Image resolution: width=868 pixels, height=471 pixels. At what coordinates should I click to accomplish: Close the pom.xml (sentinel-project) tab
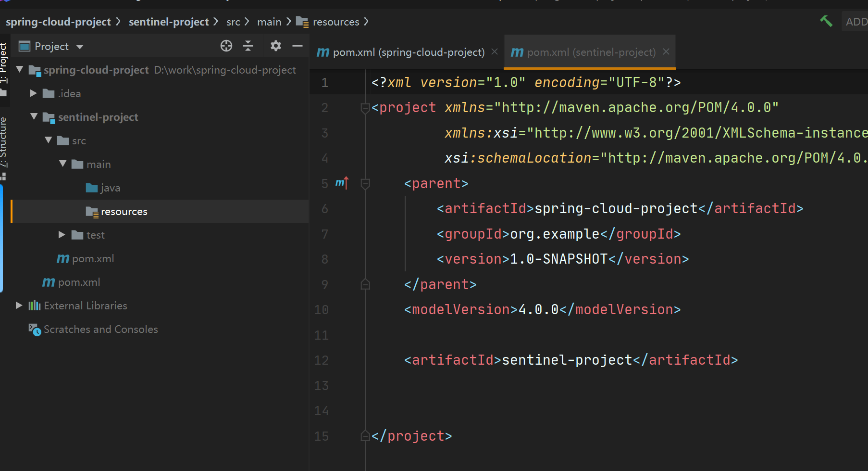[666, 52]
